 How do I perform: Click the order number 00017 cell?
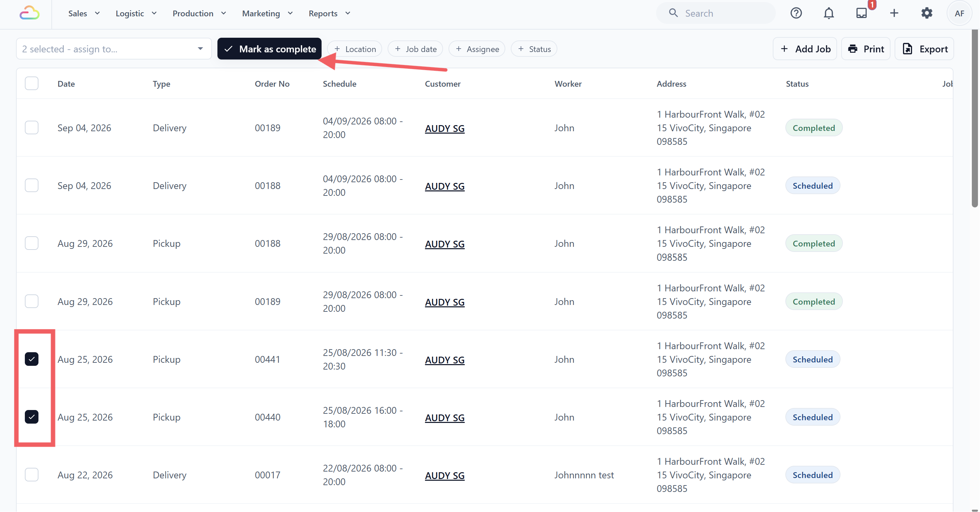click(267, 475)
